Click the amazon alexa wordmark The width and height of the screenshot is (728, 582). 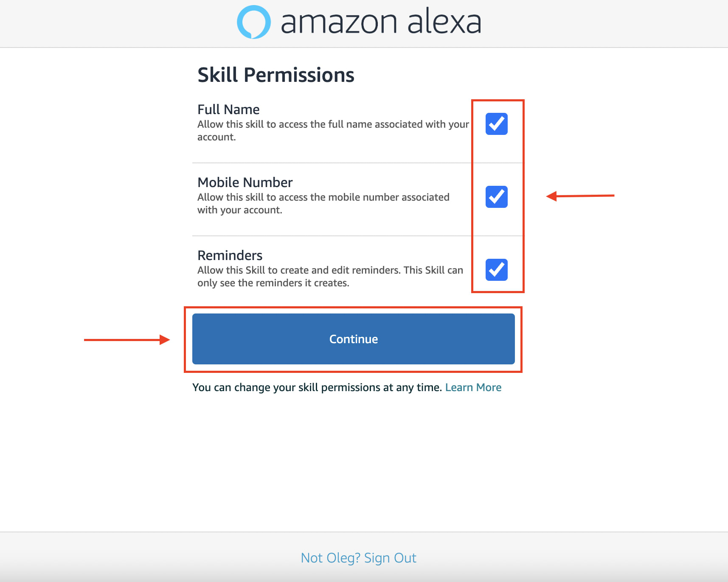click(381, 22)
